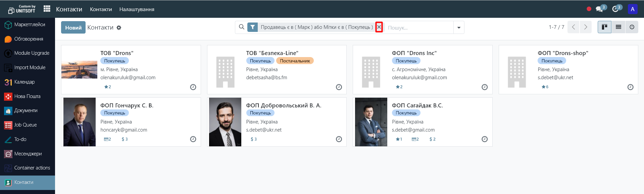The image size is (644, 194).
Task: Go to the next page of contacts
Action: (586, 27)
